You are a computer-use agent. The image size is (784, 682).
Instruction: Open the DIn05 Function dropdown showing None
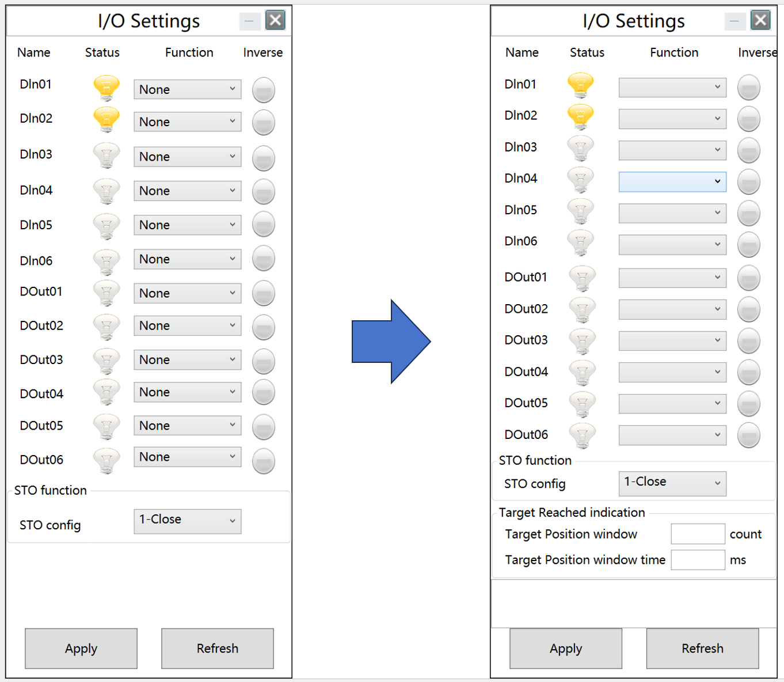pos(187,225)
